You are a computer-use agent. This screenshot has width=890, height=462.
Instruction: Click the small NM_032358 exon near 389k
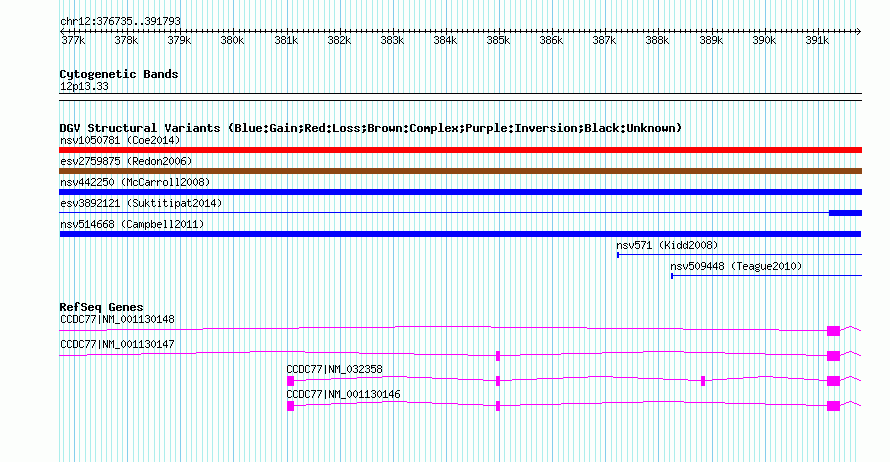(703, 381)
